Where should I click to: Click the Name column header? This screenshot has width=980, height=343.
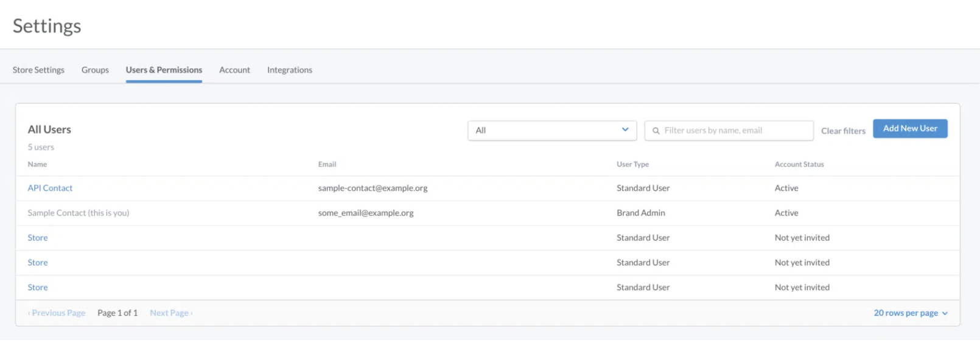[37, 164]
